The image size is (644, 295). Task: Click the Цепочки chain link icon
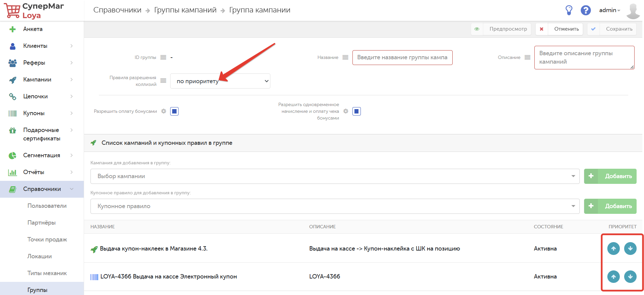(12, 97)
